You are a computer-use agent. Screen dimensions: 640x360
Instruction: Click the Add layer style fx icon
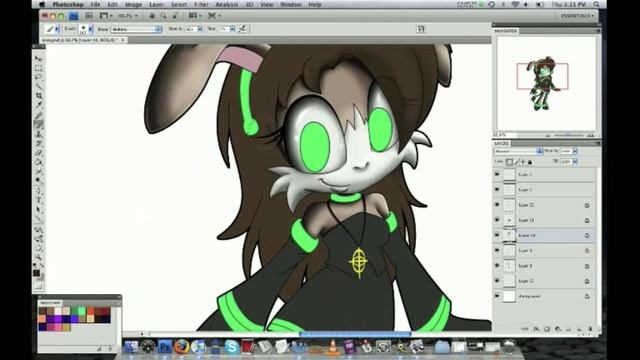pyautogui.click(x=536, y=329)
